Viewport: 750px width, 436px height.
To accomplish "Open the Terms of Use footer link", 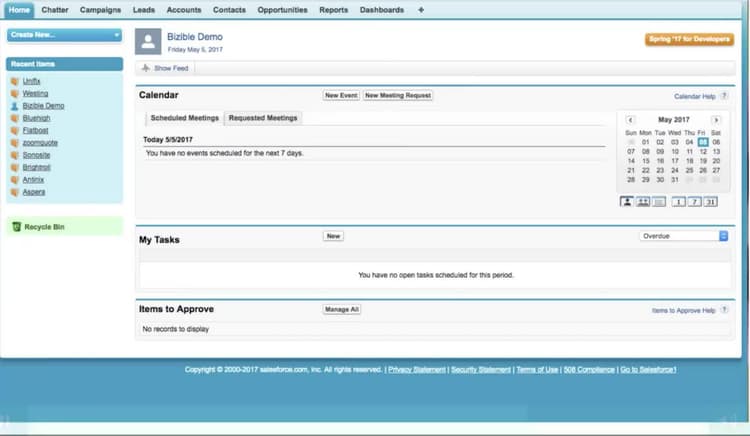I will [537, 370].
